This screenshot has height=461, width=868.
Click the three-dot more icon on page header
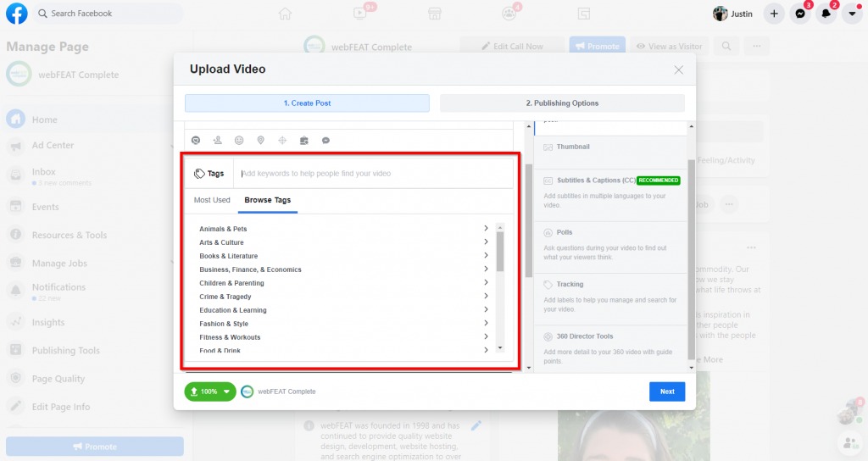[757, 47]
